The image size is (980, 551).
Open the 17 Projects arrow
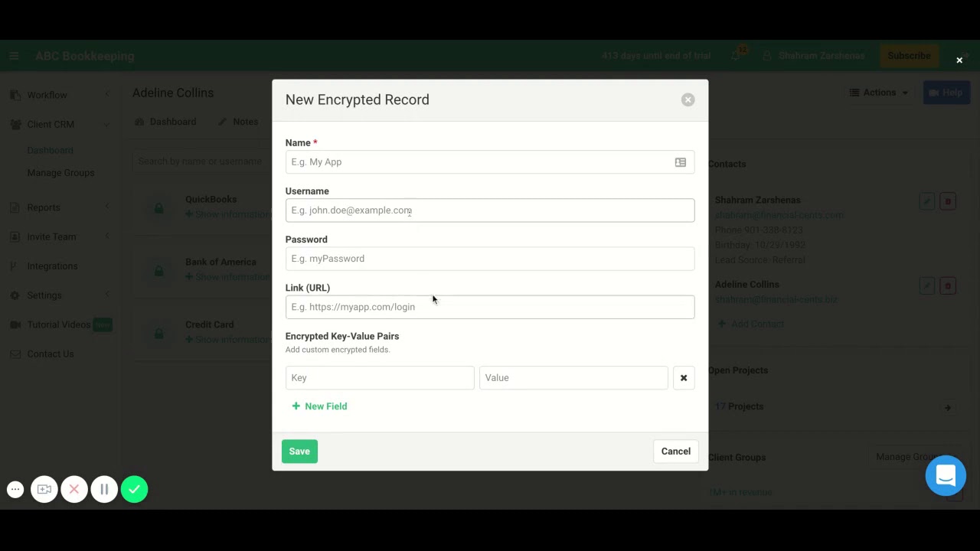pyautogui.click(x=948, y=407)
